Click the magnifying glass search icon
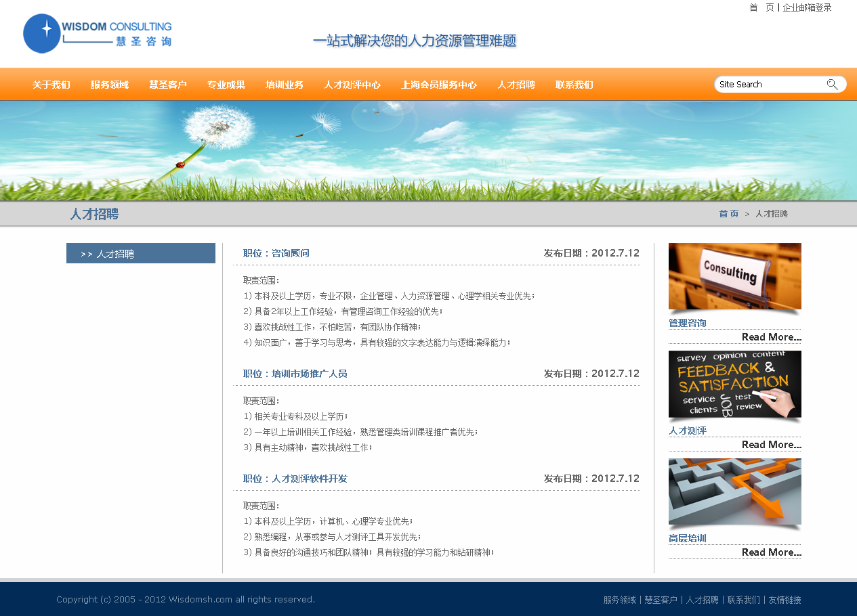Image resolution: width=857 pixels, height=616 pixels. tap(832, 85)
